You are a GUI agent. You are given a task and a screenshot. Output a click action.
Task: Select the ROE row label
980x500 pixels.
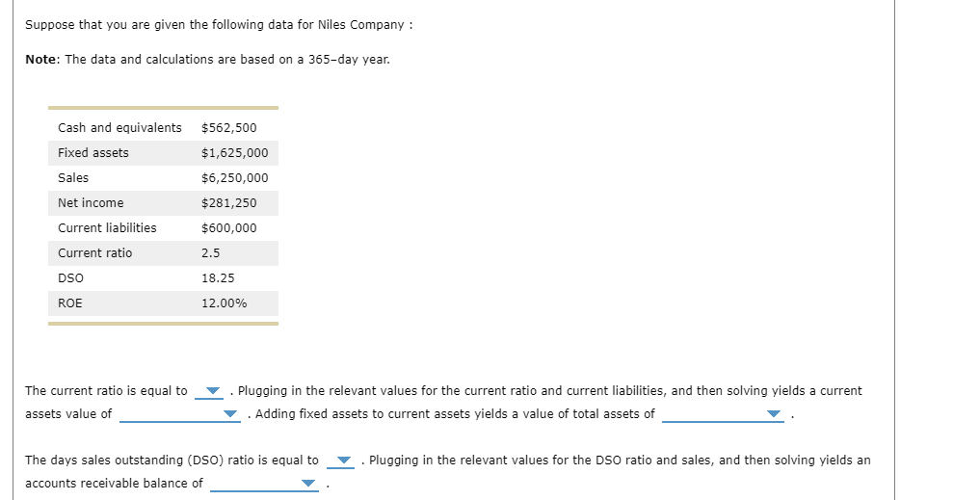click(70, 303)
